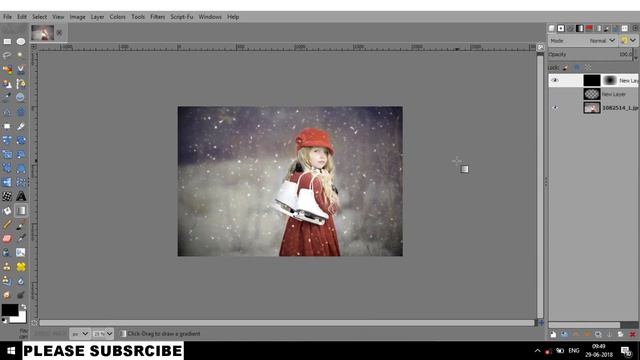Select the Foreground Select tool
640x360 pixels.
click(7, 84)
